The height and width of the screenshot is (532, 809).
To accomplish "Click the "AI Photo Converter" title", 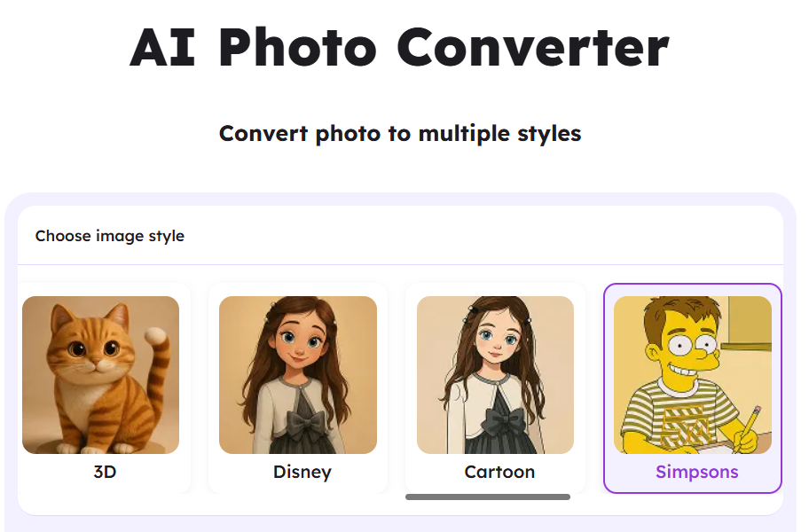I will tap(399, 47).
